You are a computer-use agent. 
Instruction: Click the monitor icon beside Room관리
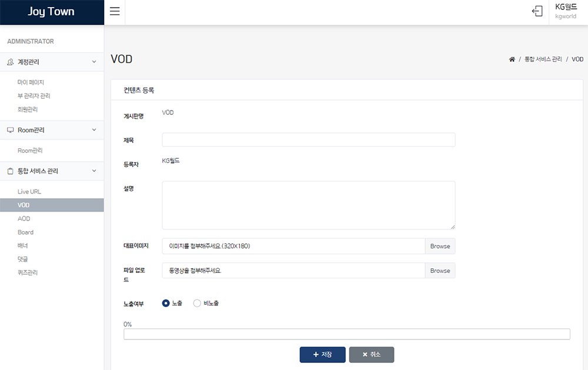coord(10,130)
